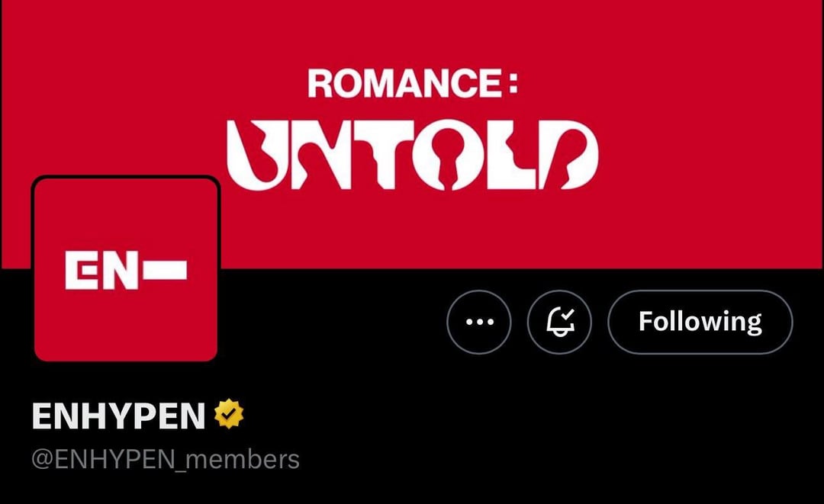
Task: Click the white EN- logo mark
Action: coord(126,270)
